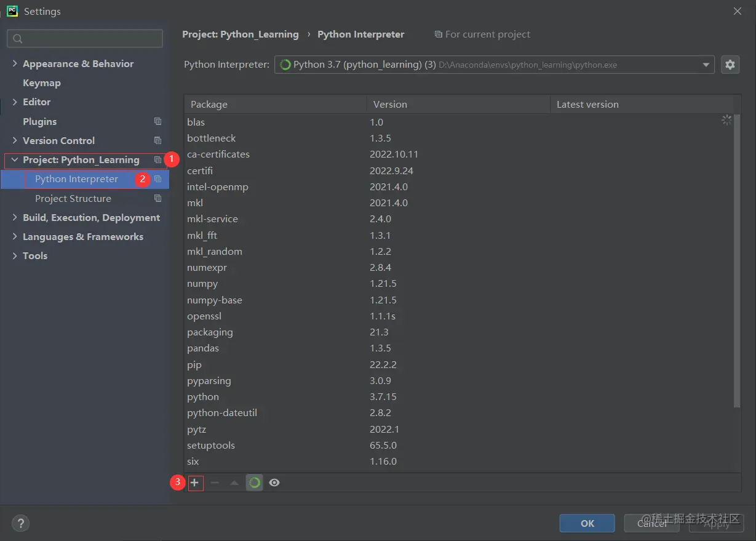Select the mkl_random package row

tap(459, 251)
